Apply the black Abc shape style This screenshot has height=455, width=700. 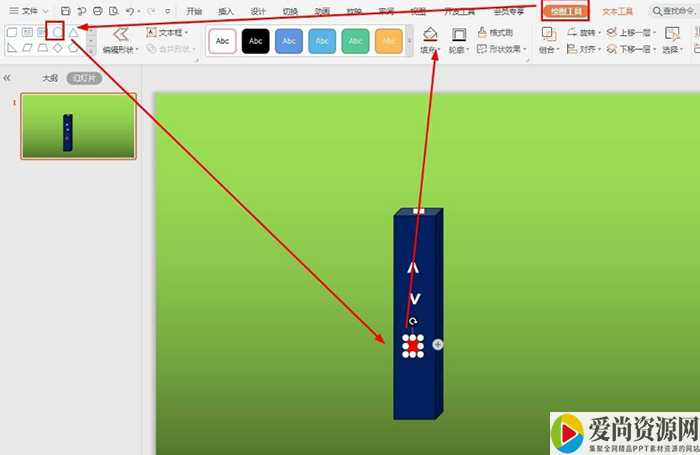point(256,41)
